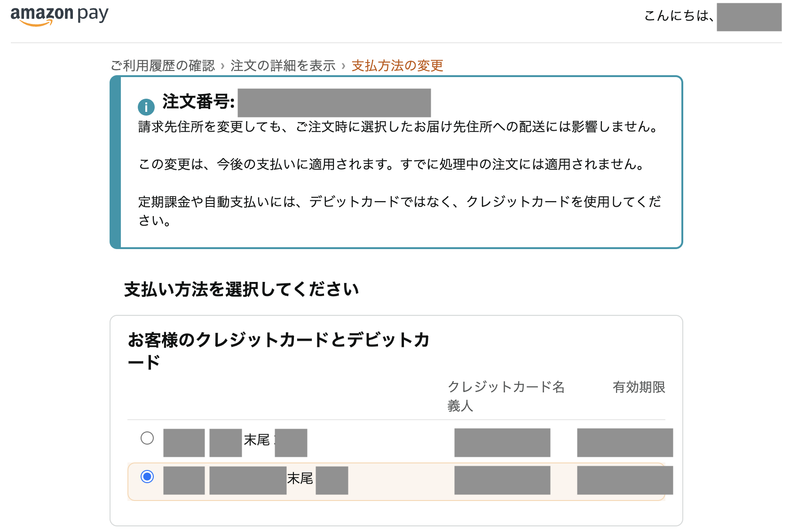Click the Amazon Pay logo

(x=59, y=15)
